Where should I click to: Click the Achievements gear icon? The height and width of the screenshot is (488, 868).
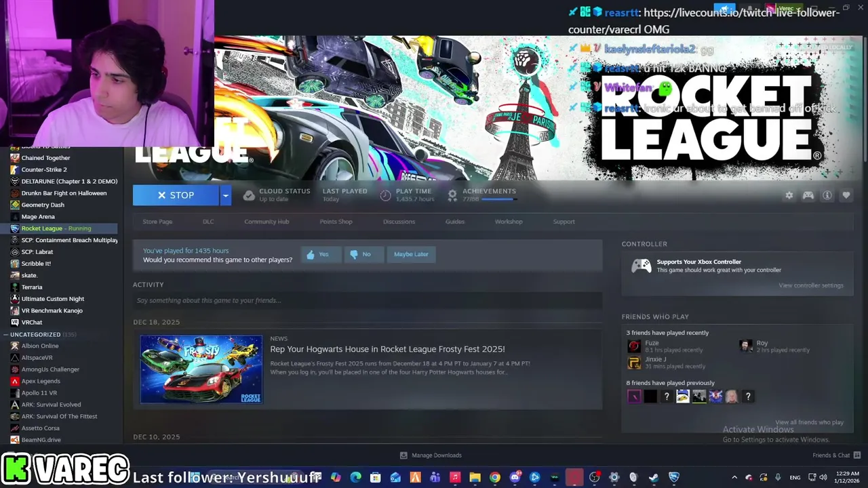(x=452, y=195)
